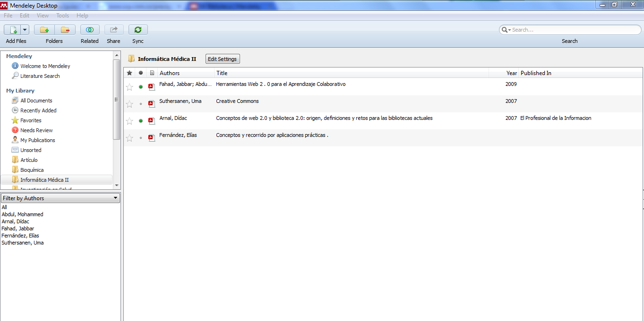Open the File menu
This screenshot has height=321, width=644.
(x=8, y=16)
